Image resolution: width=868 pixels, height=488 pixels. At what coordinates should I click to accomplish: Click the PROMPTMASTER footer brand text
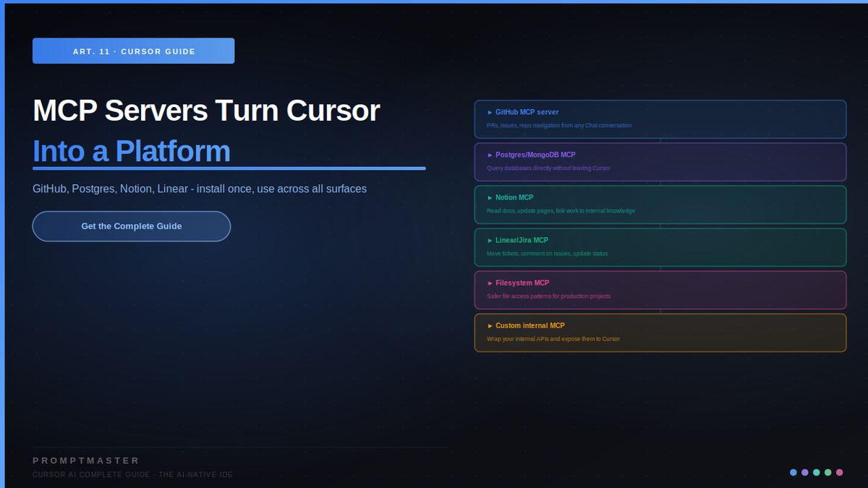pos(86,461)
